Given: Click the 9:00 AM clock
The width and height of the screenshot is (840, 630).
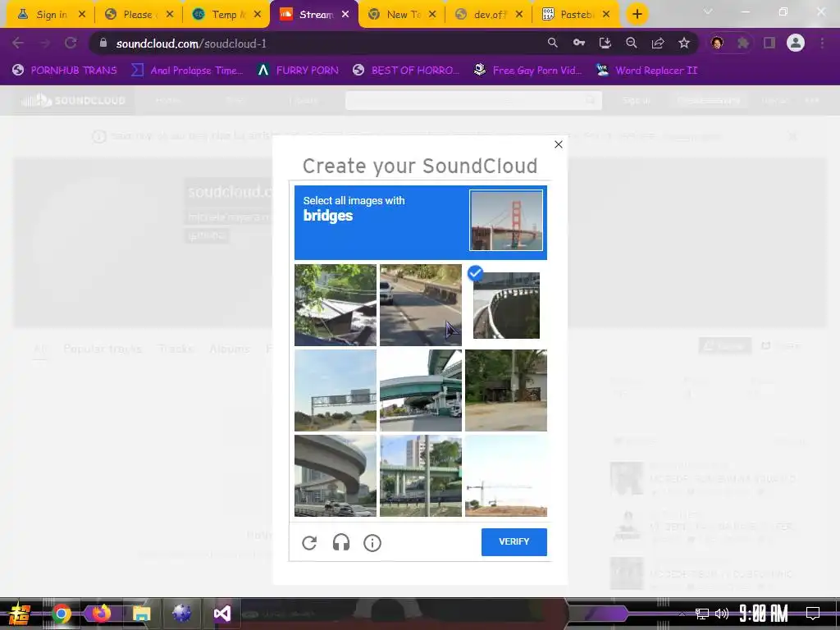Looking at the screenshot, I should click(x=764, y=613).
